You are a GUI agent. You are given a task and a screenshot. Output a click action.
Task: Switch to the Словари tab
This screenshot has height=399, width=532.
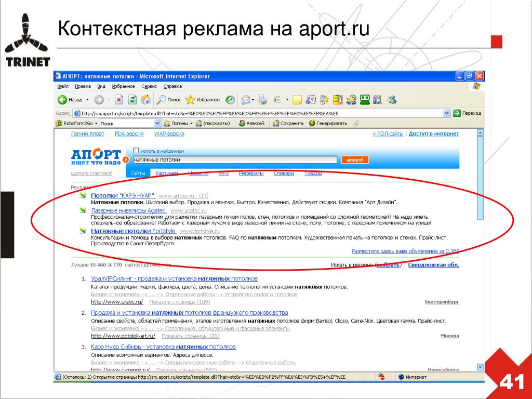click(x=284, y=174)
